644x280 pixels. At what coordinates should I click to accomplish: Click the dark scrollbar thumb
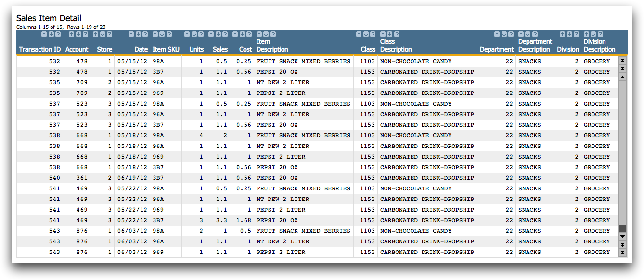(622, 228)
